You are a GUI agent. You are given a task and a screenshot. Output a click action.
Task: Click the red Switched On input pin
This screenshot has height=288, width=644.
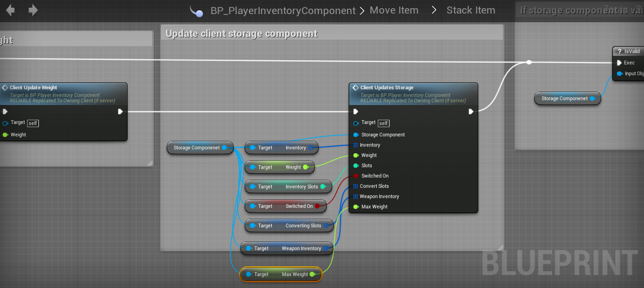[x=356, y=176]
